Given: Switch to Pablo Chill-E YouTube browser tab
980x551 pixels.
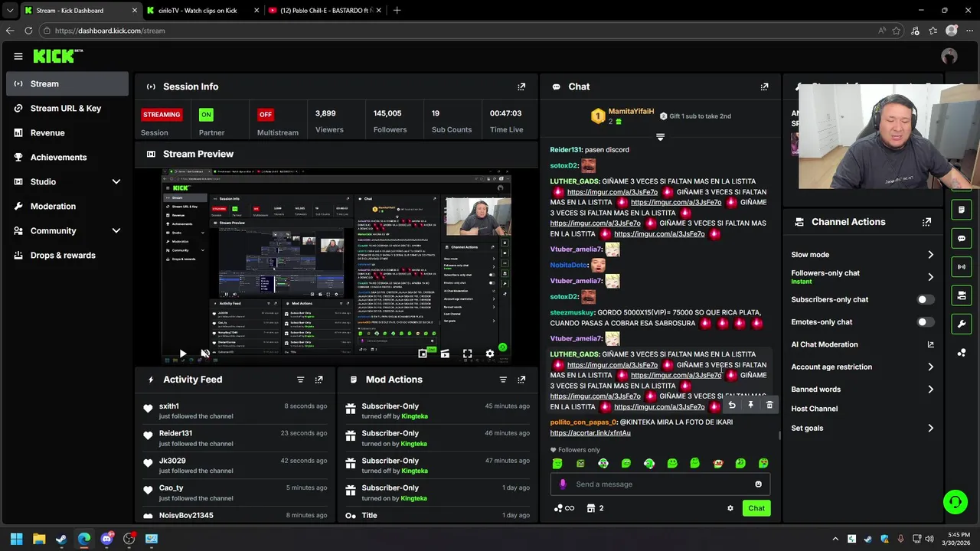Looking at the screenshot, I should coord(325,11).
